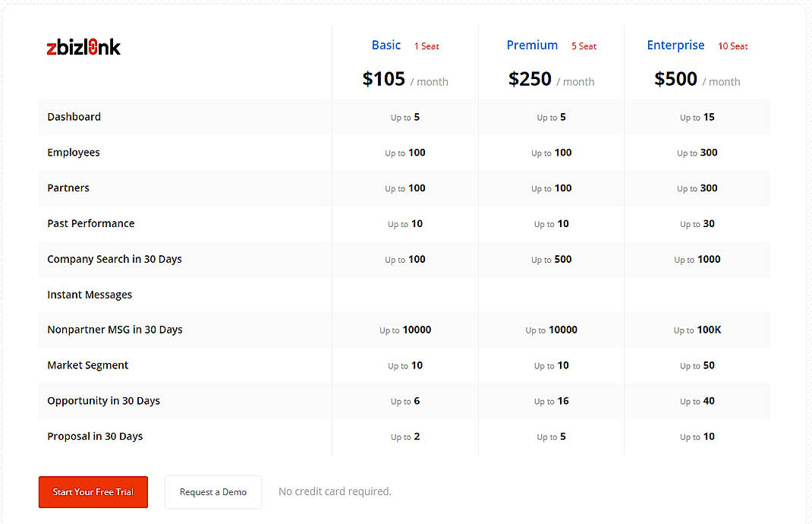This screenshot has width=812, height=524.
Task: Click the zbizlink logo
Action: coord(83,47)
